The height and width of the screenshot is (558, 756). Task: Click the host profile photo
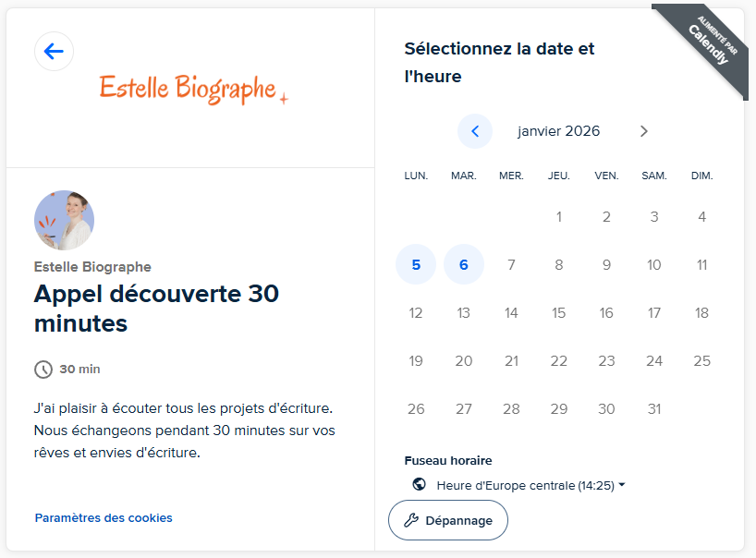[x=64, y=221]
